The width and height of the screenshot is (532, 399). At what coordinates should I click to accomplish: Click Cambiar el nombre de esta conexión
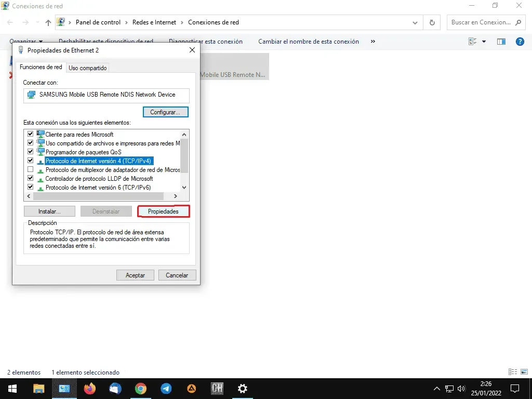pos(309,42)
